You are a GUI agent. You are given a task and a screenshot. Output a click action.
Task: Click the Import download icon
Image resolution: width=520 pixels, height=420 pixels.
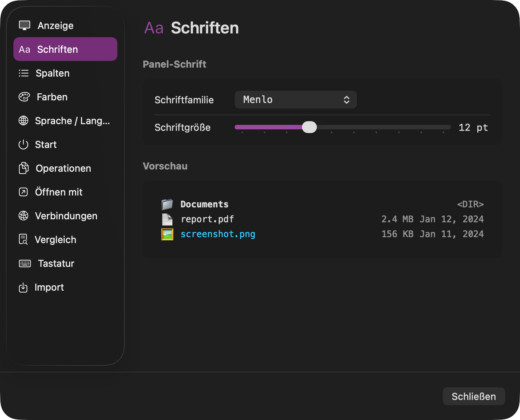pos(23,287)
